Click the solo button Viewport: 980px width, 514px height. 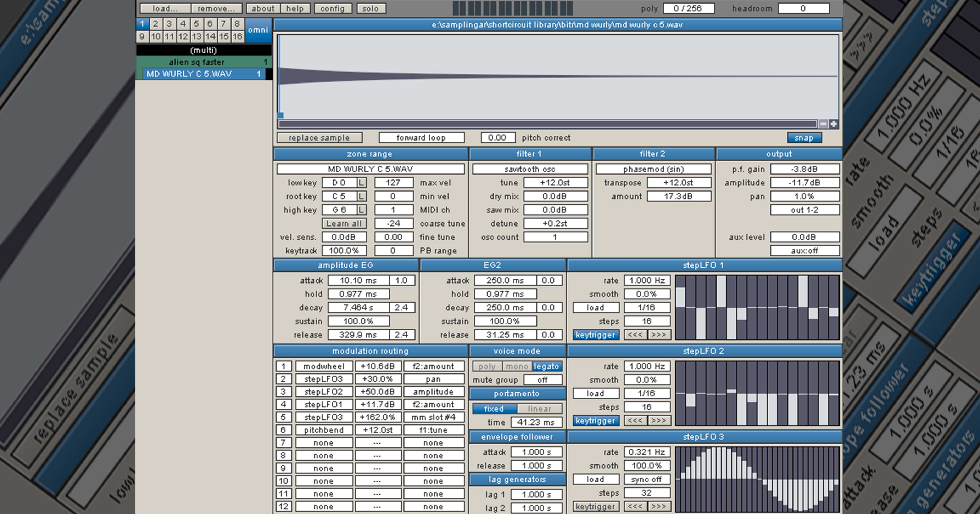coord(371,9)
